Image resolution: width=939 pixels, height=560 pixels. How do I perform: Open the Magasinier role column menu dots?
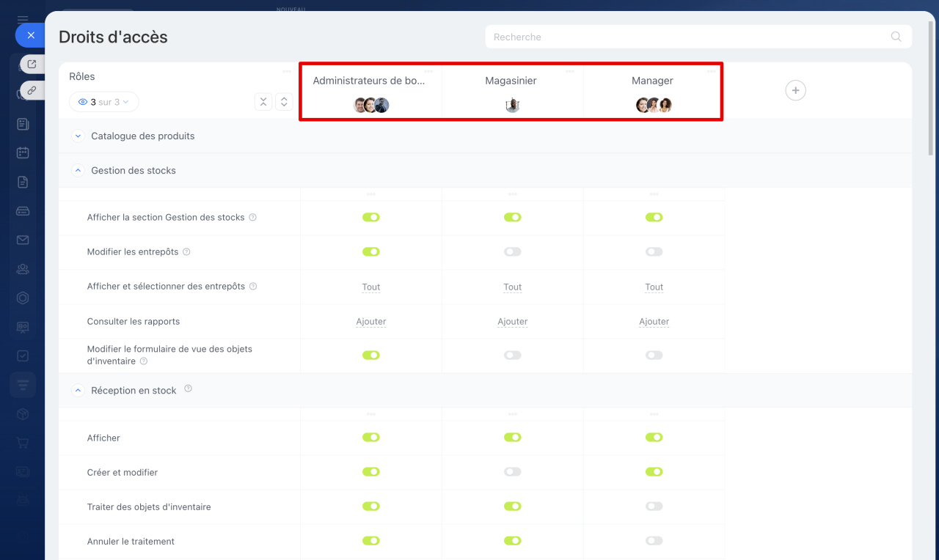569,71
